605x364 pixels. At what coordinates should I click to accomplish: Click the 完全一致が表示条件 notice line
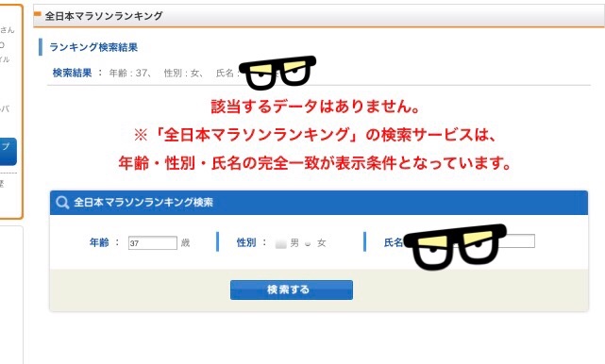(x=315, y=163)
